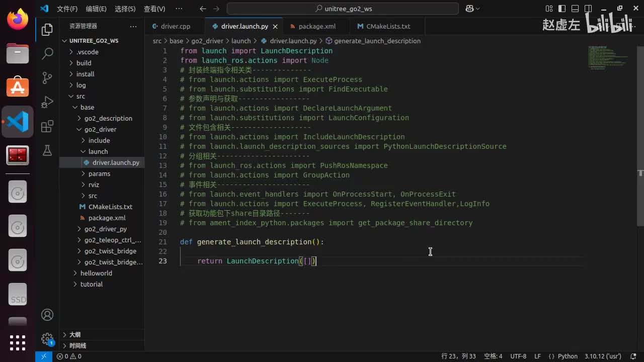This screenshot has width=644, height=362.
Task: Switch to package.xml tab
Action: 316,26
